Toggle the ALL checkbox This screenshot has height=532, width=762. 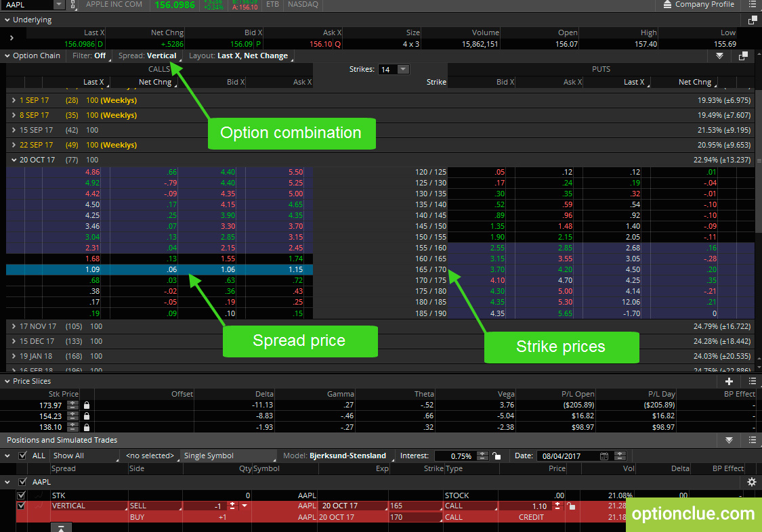22,456
